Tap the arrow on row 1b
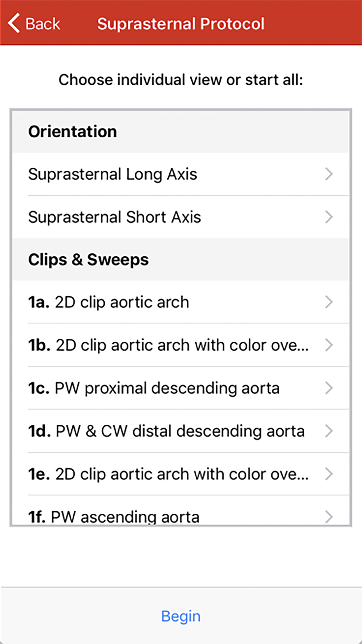The height and width of the screenshot is (644, 362). point(329,345)
